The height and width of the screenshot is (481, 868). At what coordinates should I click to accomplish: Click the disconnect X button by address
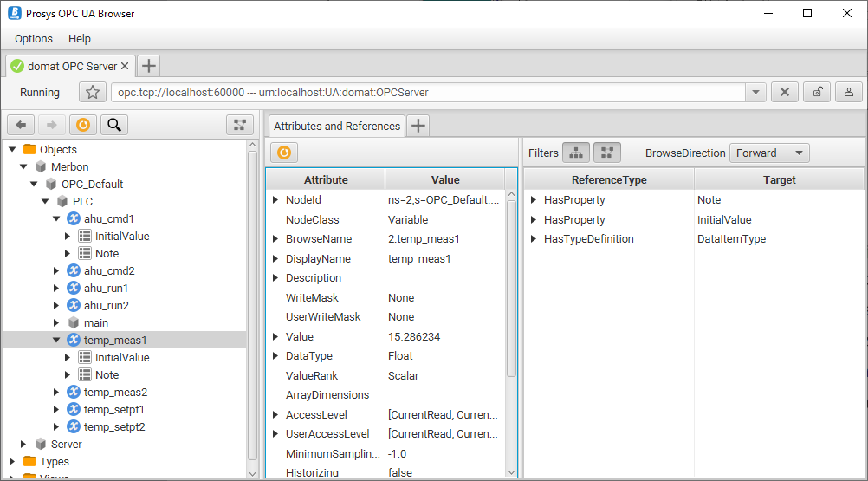pyautogui.click(x=785, y=92)
